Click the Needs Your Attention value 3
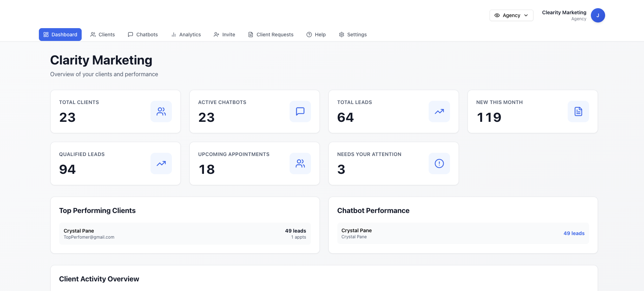Viewport: 644px width, 291px height. pos(341,169)
